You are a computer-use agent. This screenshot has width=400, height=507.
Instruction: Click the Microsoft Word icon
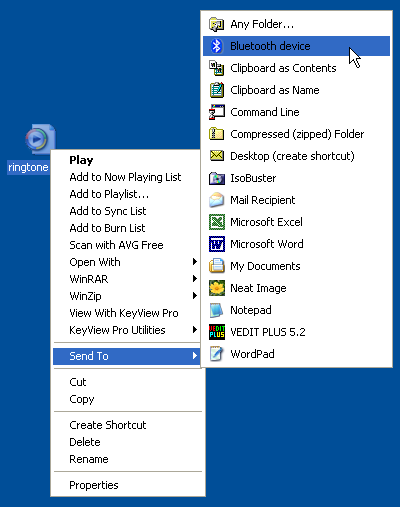tap(217, 244)
